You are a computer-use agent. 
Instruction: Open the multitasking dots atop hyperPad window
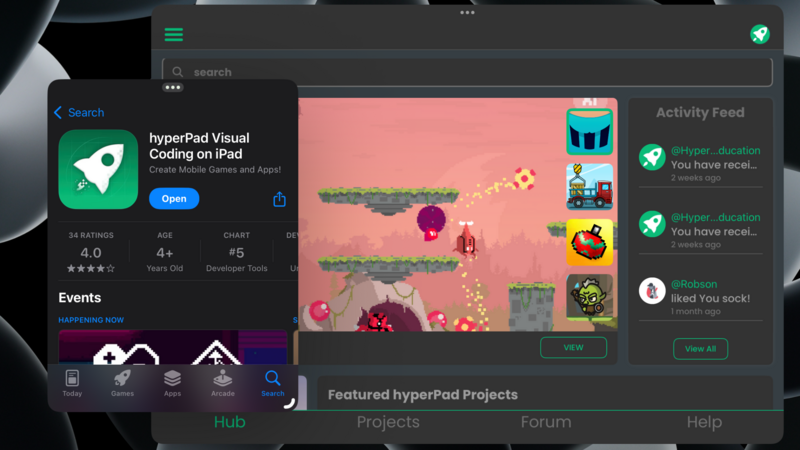coord(467,12)
